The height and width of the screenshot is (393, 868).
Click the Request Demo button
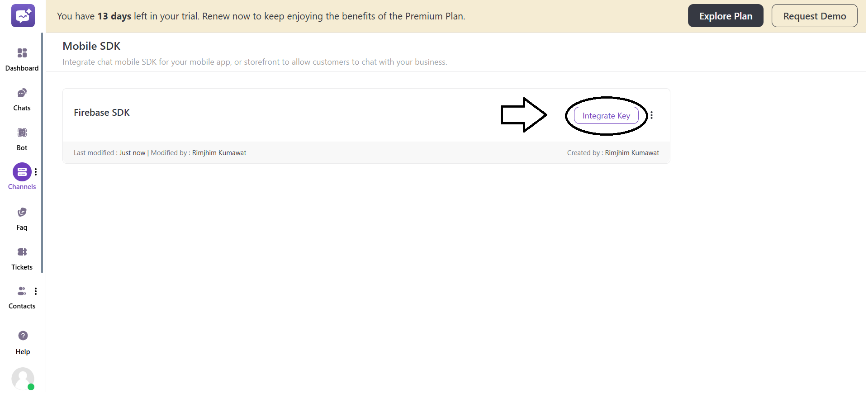pyautogui.click(x=814, y=16)
